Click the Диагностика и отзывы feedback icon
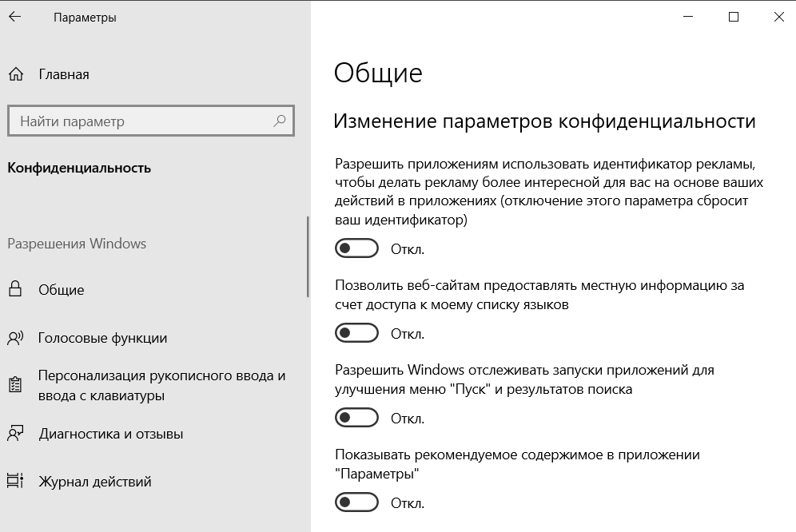Image resolution: width=796 pixels, height=532 pixels. point(15,433)
